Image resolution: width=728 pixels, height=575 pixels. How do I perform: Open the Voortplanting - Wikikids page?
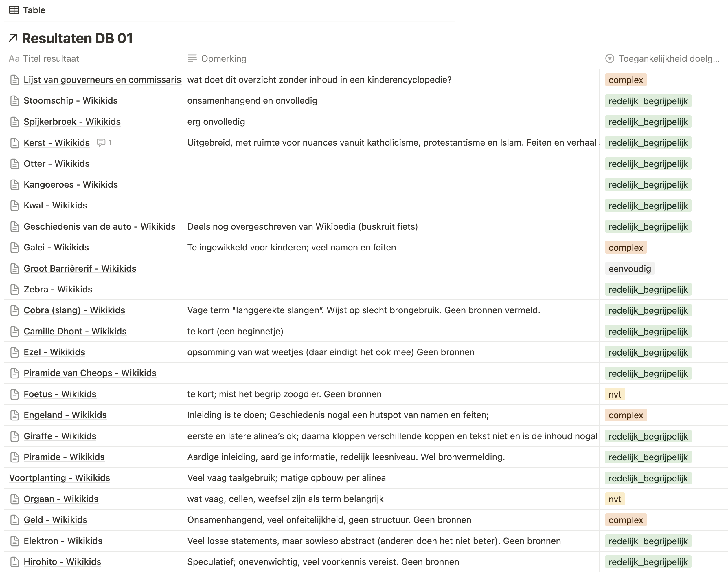pyautogui.click(x=60, y=478)
